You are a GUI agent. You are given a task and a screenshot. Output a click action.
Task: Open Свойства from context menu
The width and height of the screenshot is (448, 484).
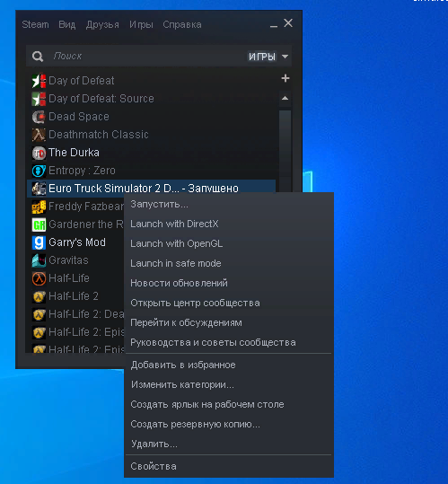(229, 466)
